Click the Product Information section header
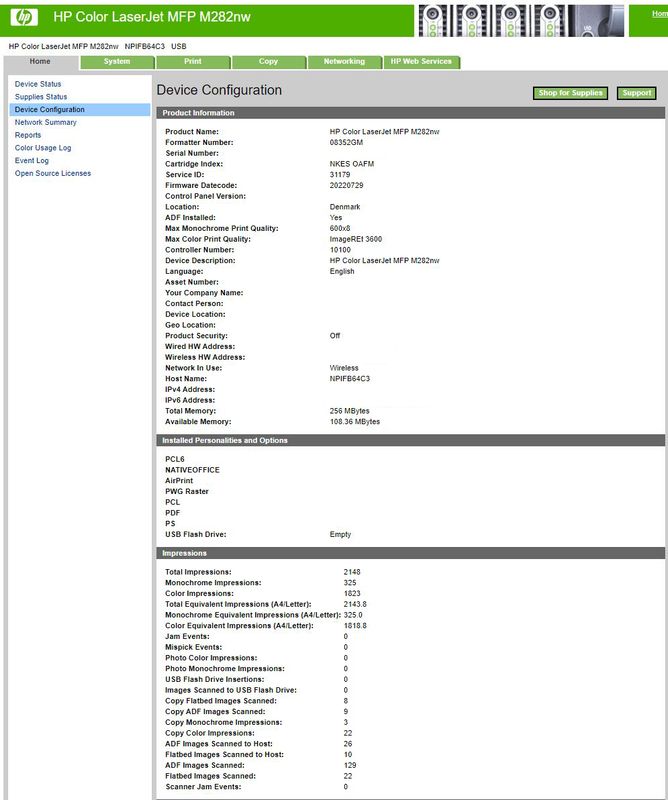Screen dimensions: 668x800 (411, 113)
